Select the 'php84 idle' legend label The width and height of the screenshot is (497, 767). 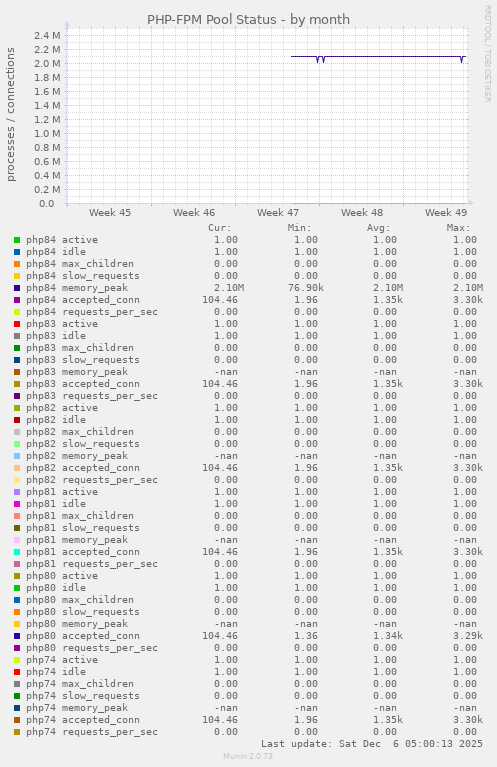(56, 251)
